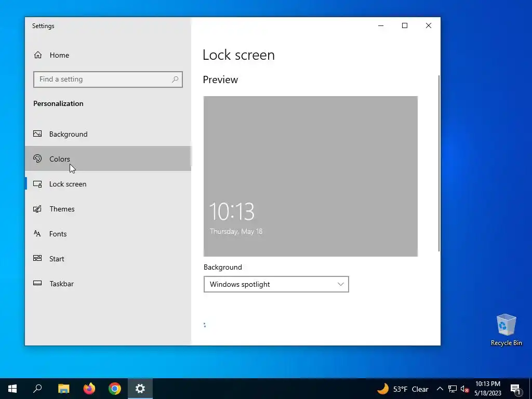This screenshot has width=532, height=399.
Task: Click the search magnifier in Find a setting
Action: click(x=175, y=79)
